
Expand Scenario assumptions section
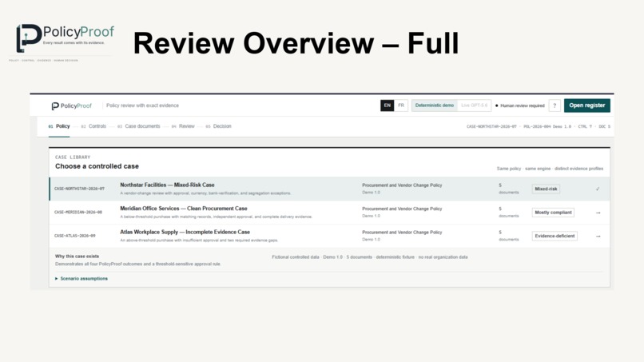point(81,279)
